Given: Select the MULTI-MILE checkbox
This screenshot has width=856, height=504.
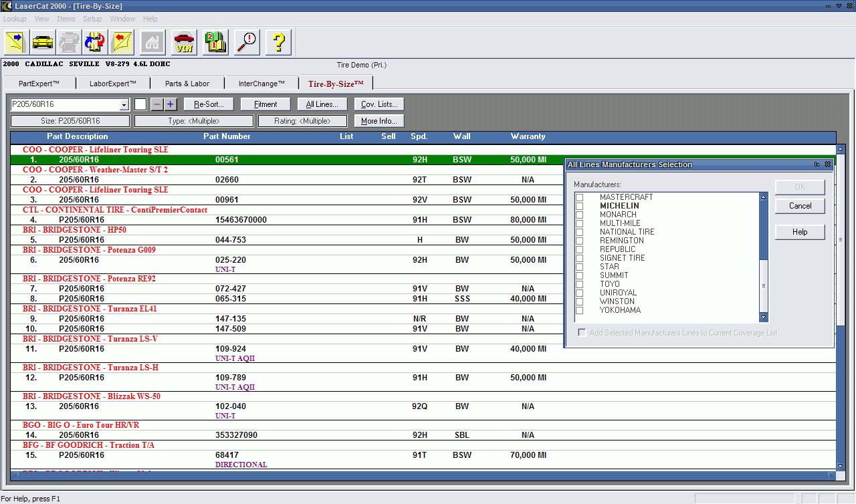Looking at the screenshot, I should coord(580,223).
